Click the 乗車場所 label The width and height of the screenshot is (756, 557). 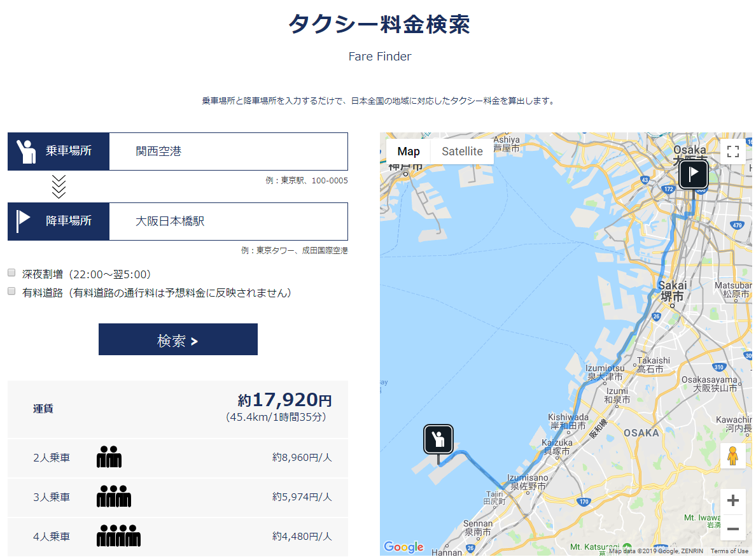coord(69,151)
